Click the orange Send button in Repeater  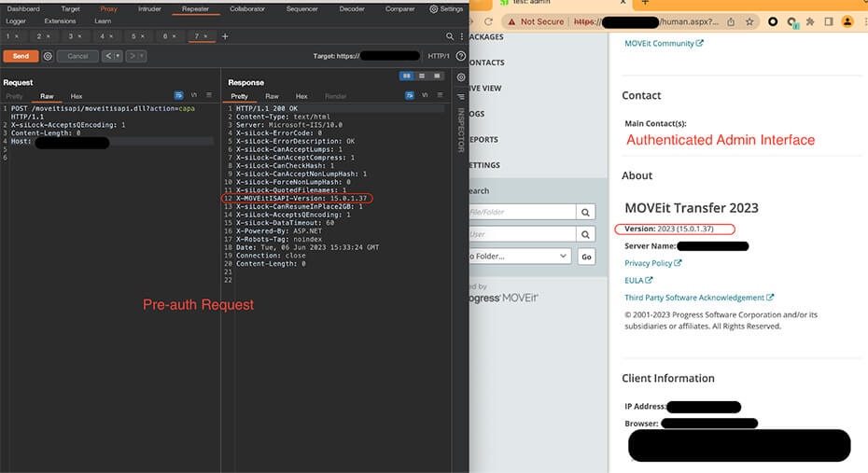coord(21,56)
